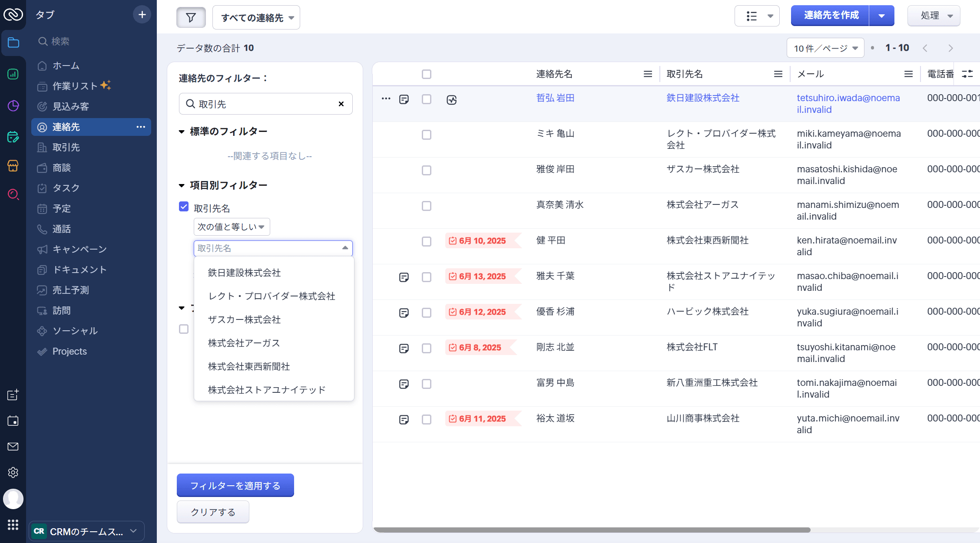Open the mail icon in the left rail
The height and width of the screenshot is (543, 980).
point(13,447)
